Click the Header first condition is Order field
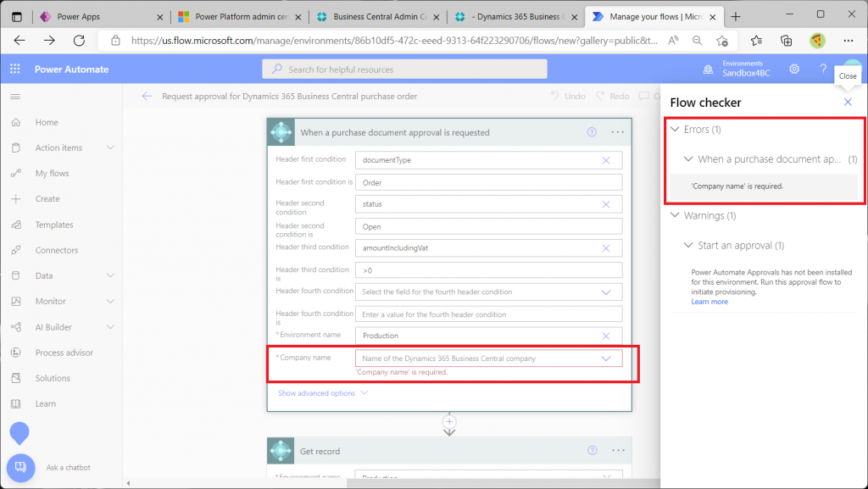 489,182
